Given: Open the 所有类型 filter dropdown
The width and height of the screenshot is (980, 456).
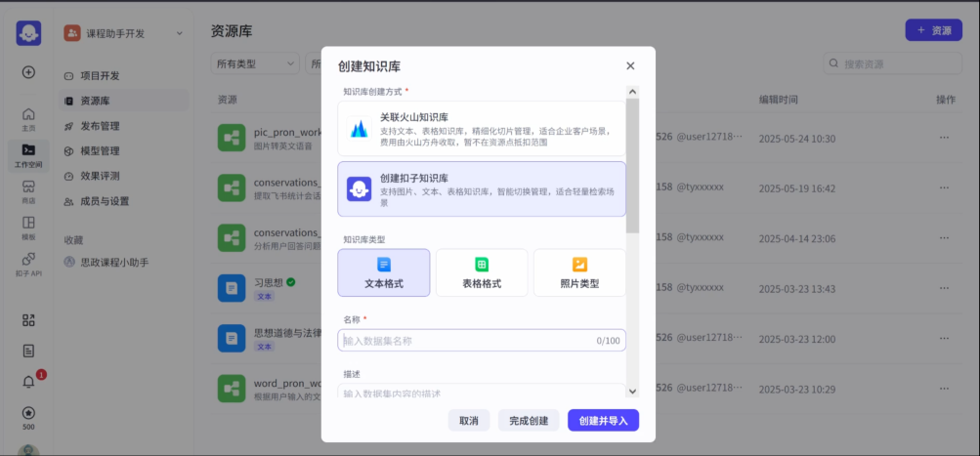Looking at the screenshot, I should [x=254, y=63].
